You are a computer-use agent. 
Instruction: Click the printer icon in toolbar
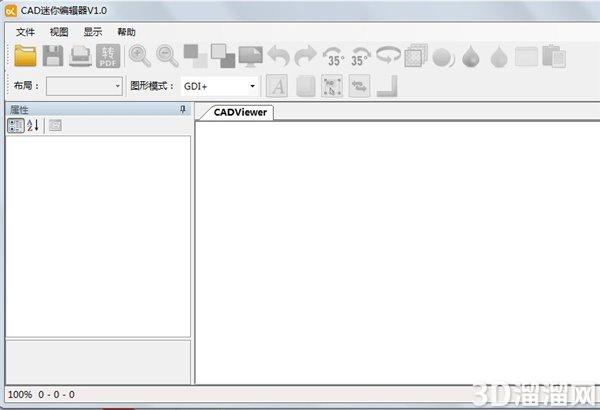pyautogui.click(x=80, y=56)
